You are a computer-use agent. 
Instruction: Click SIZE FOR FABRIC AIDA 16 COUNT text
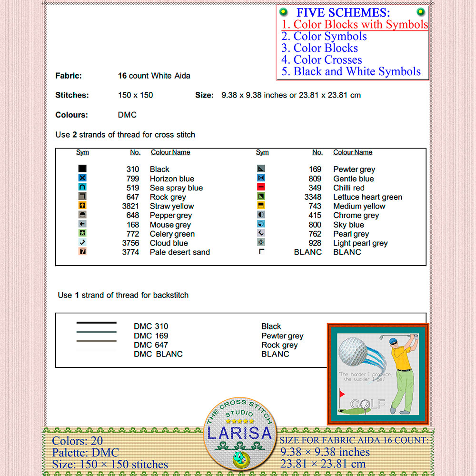click(354, 440)
